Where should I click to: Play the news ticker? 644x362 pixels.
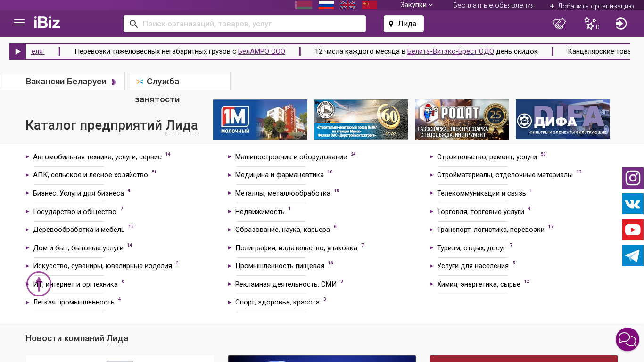tap(18, 52)
